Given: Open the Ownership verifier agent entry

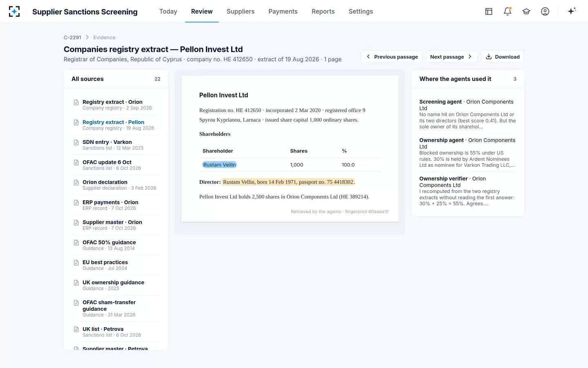Looking at the screenshot, I should tap(468, 191).
